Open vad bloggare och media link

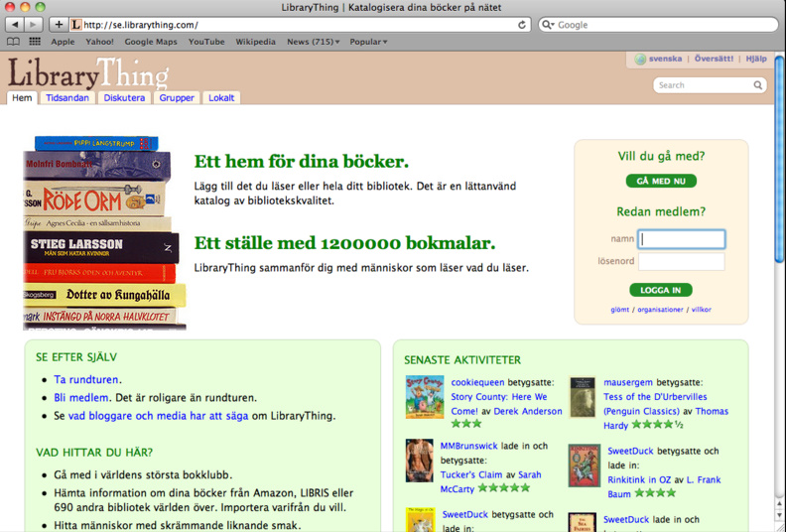(x=159, y=416)
